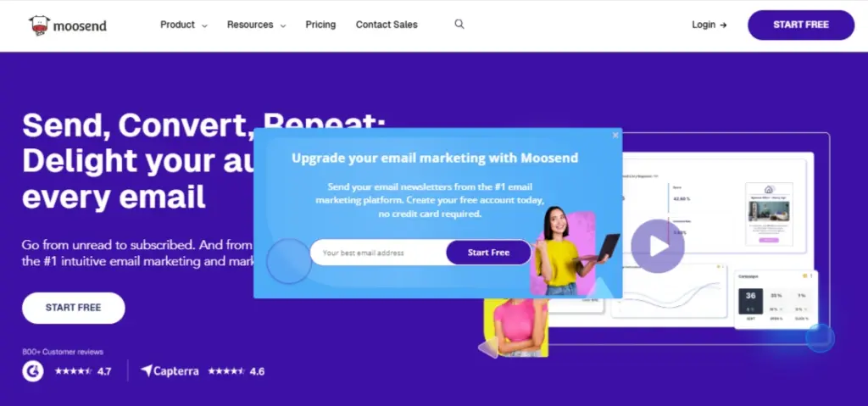Viewport: 868px width, 406px height.
Task: Click the Login arrow icon
Action: pos(723,25)
